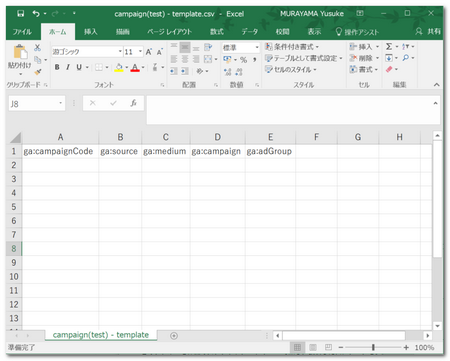Open セルのスタイル cell styles
This screenshot has height=361, width=450.
click(x=291, y=69)
